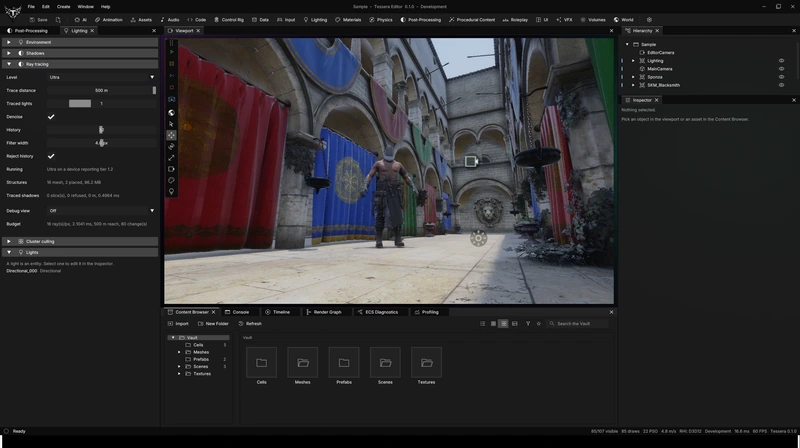
Task: Select Directional_000 light entry
Action: [x=34, y=271]
